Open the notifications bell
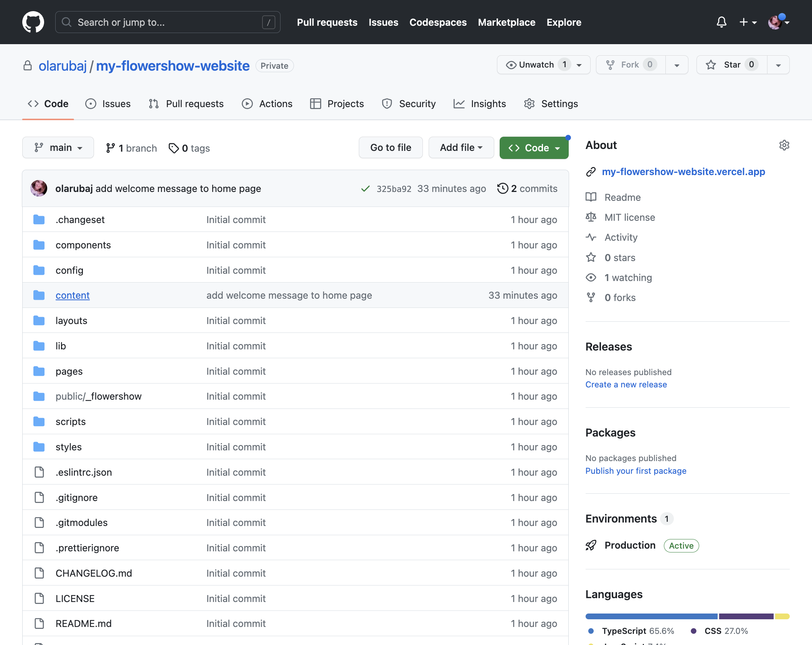The image size is (812, 645). (x=721, y=22)
